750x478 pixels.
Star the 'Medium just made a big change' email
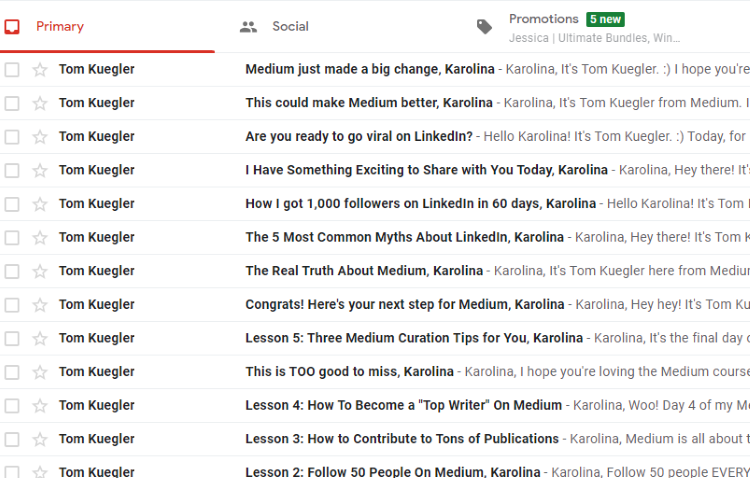click(40, 70)
